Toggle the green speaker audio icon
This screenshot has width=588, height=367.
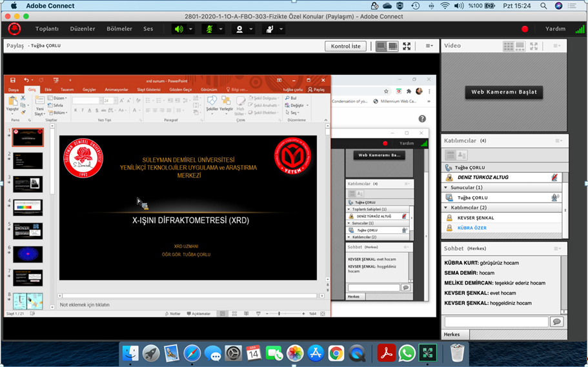click(179, 29)
